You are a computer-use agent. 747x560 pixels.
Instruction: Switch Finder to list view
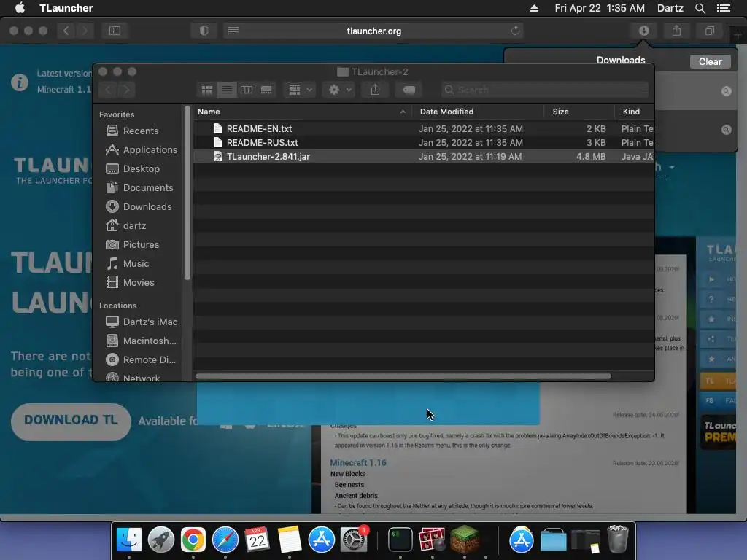[x=227, y=90]
